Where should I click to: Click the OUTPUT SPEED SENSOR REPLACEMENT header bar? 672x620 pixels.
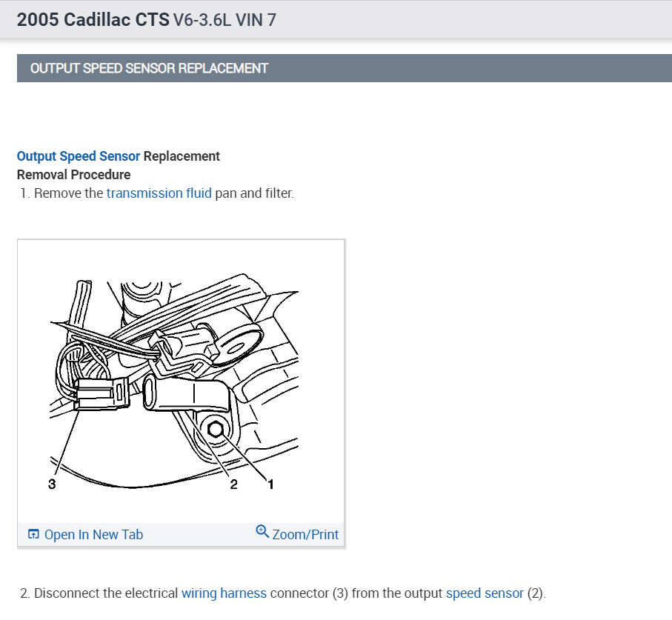(344, 68)
